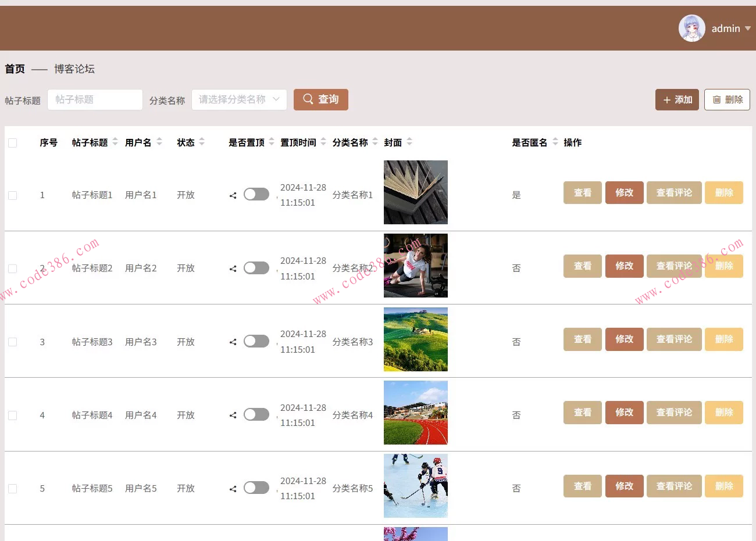756x541 pixels.
Task: Toggle the pin switch for 帖子标题4
Action: click(x=256, y=414)
